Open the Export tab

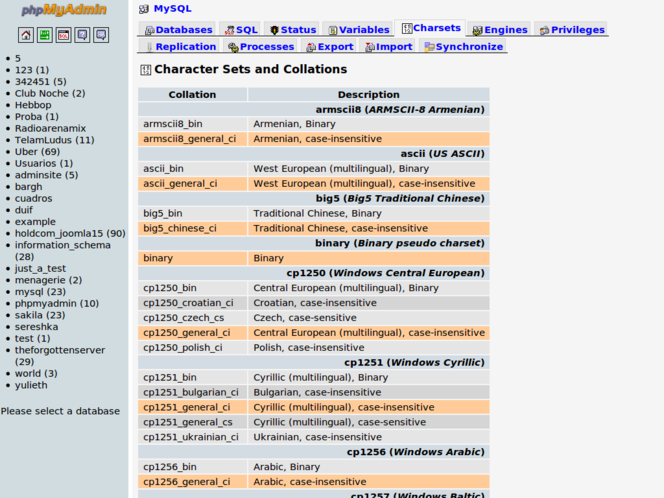pos(330,47)
